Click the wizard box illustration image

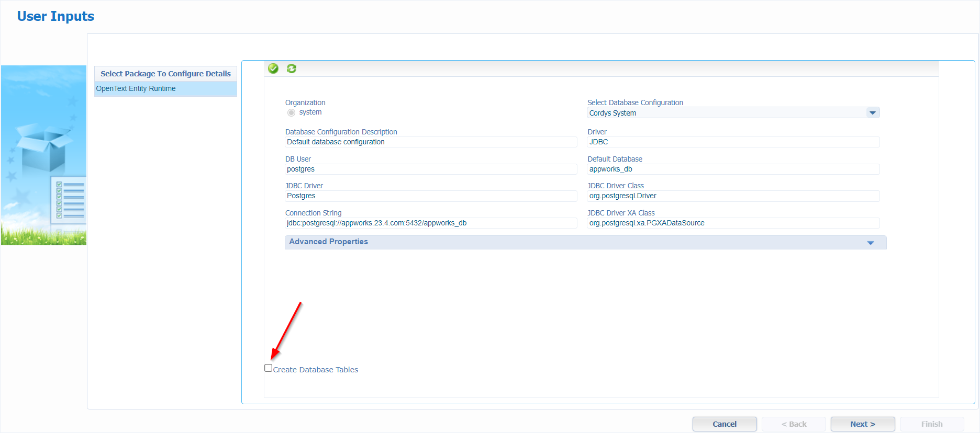(x=44, y=155)
